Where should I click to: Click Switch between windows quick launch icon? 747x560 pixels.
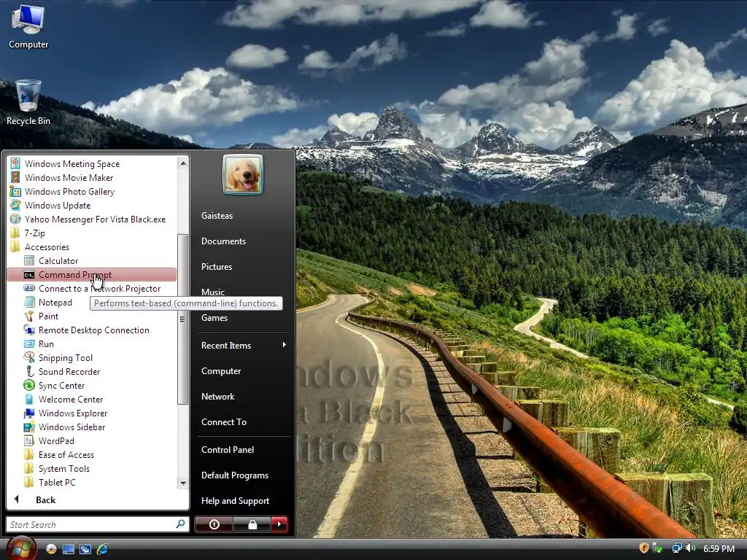(x=85, y=549)
